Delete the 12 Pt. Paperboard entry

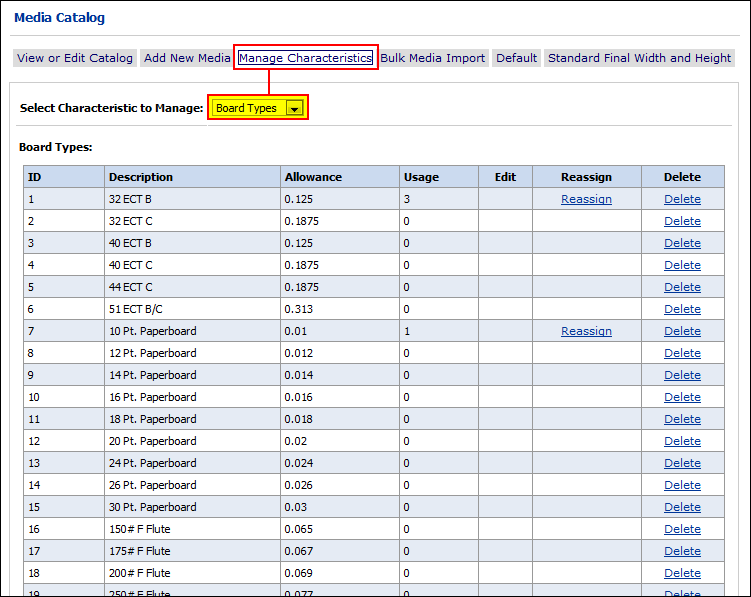point(682,353)
